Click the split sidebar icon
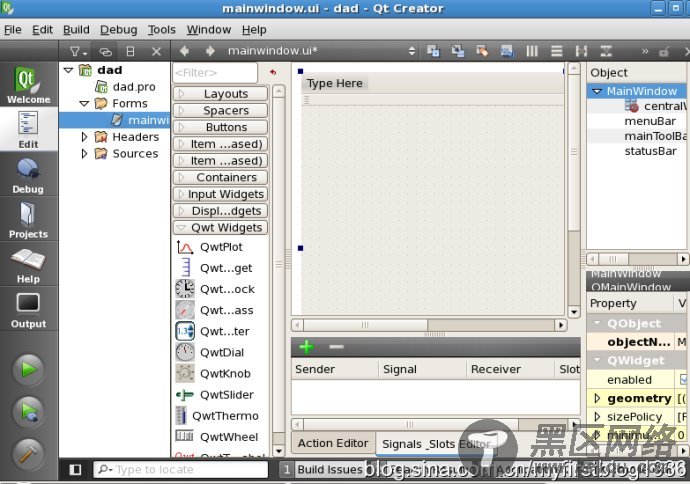This screenshot has width=690, height=484. click(130, 51)
